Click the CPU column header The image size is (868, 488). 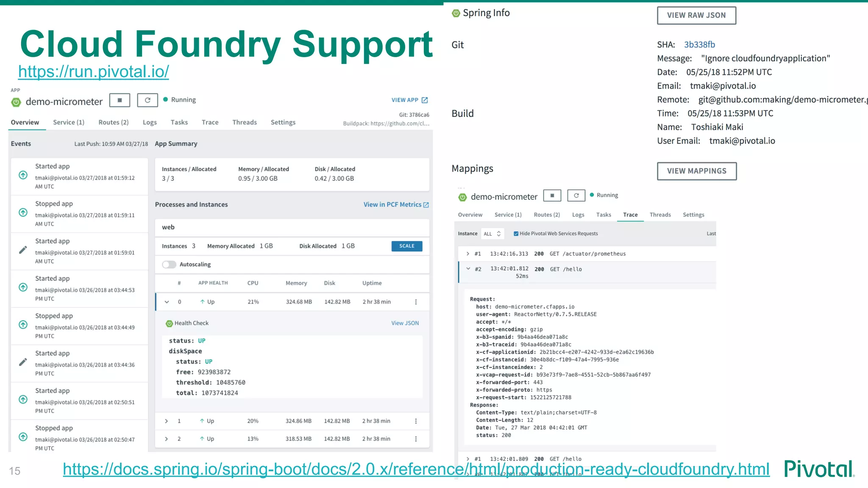[253, 283]
